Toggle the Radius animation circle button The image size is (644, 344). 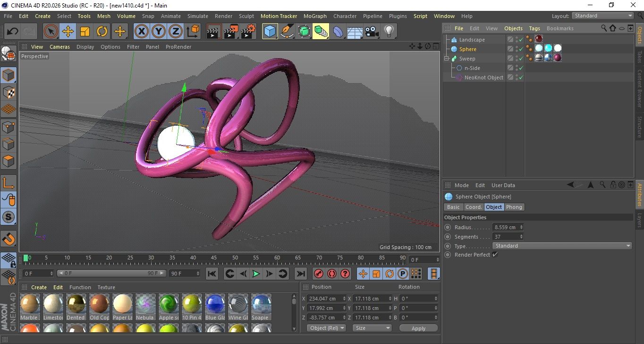click(448, 227)
